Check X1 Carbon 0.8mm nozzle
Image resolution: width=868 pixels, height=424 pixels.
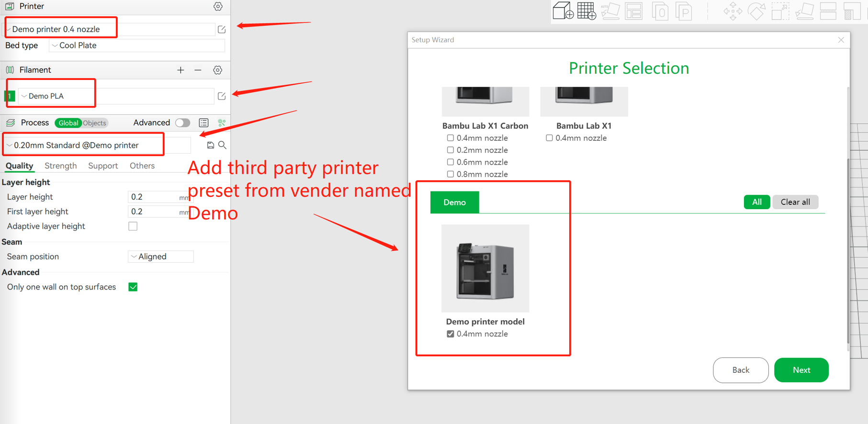450,174
